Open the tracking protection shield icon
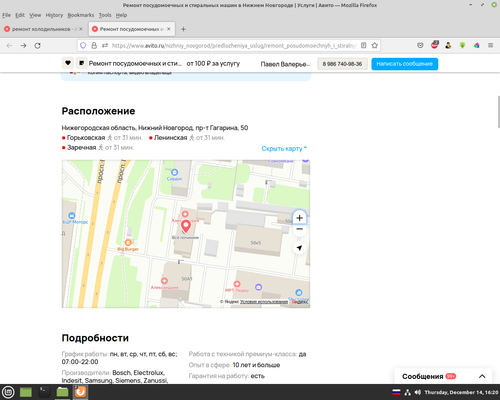 click(83, 46)
